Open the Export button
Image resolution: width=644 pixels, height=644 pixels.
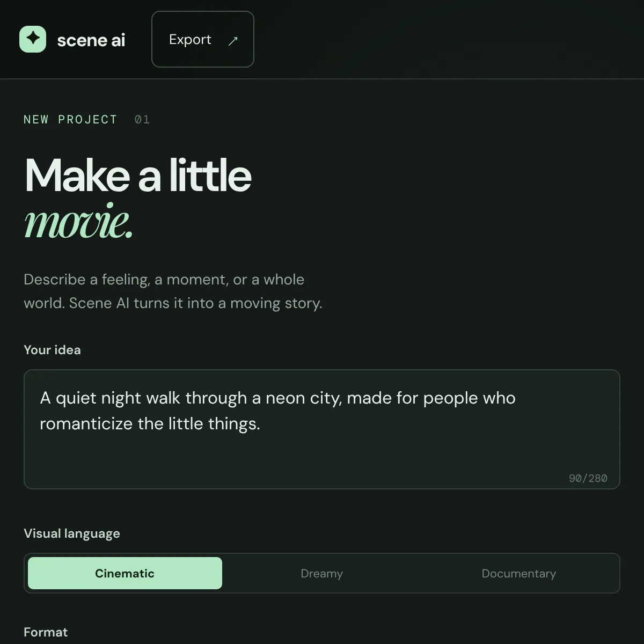point(203,39)
